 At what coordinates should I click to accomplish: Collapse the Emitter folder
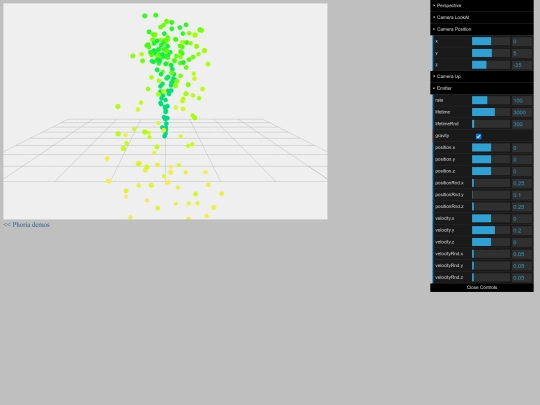click(x=482, y=88)
